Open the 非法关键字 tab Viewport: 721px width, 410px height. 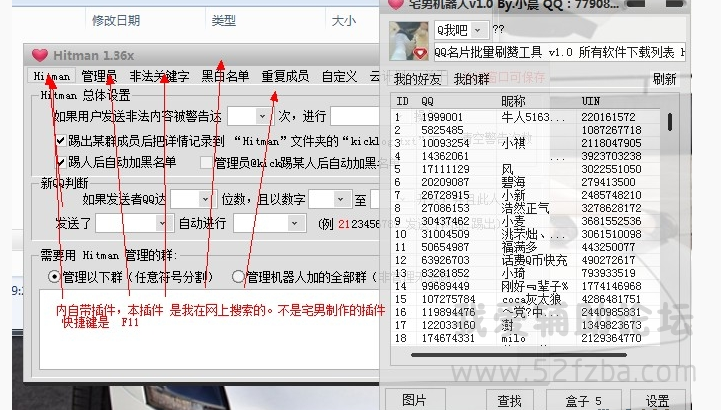tap(159, 76)
